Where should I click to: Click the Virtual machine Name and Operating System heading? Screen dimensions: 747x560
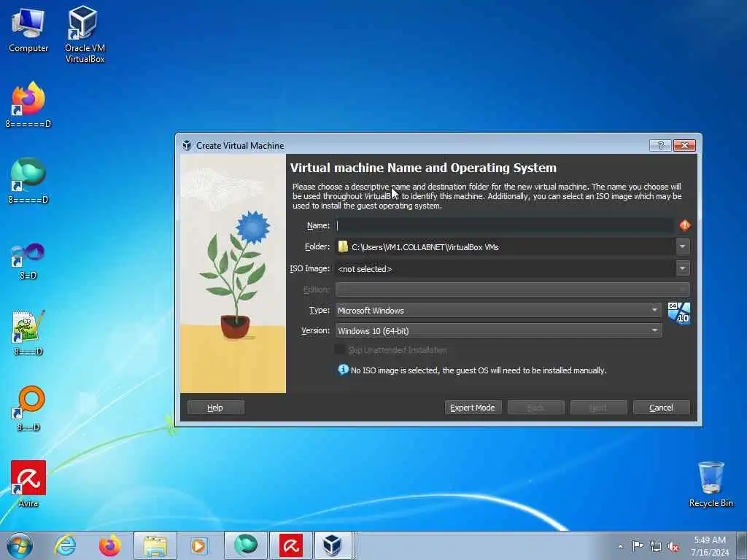(423, 168)
